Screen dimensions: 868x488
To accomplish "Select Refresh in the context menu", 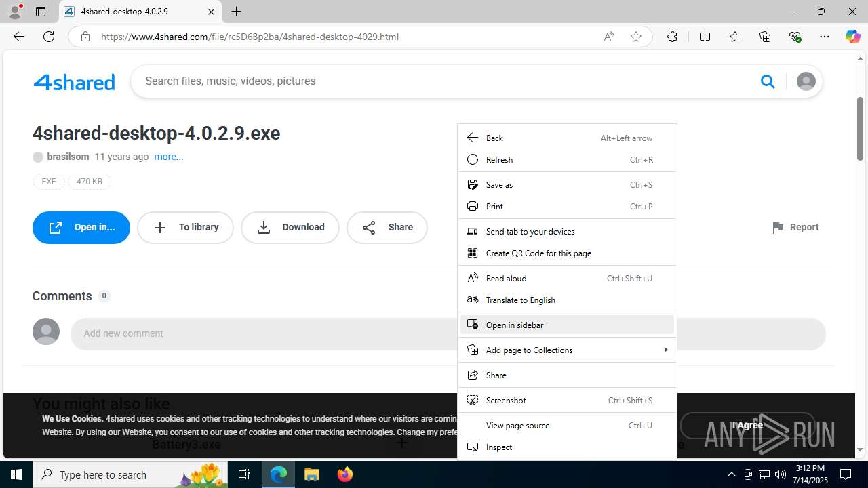I will point(567,159).
